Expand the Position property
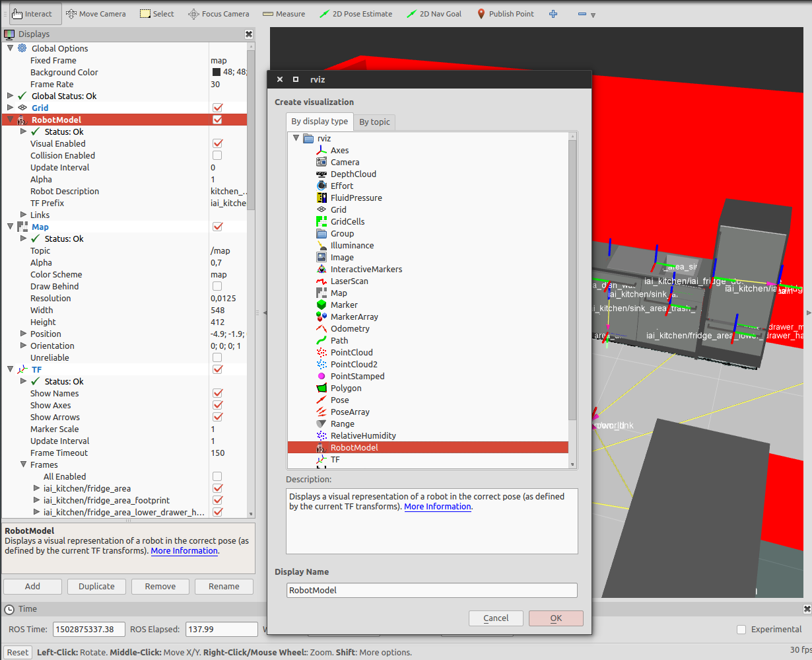This screenshot has width=812, height=660. click(24, 334)
